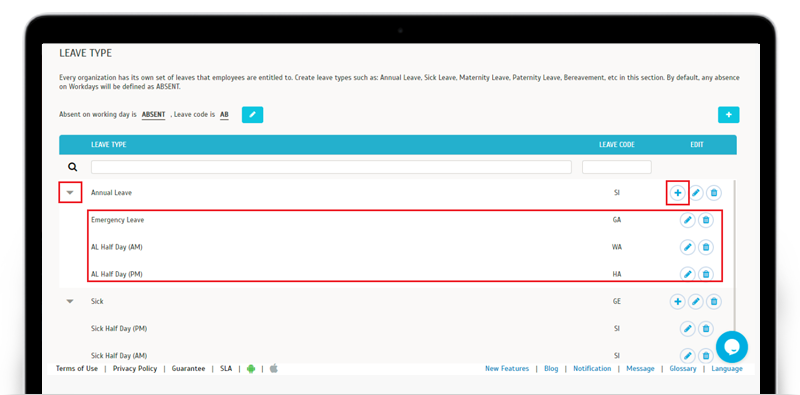Open the Apple app icon link

pyautogui.click(x=273, y=368)
